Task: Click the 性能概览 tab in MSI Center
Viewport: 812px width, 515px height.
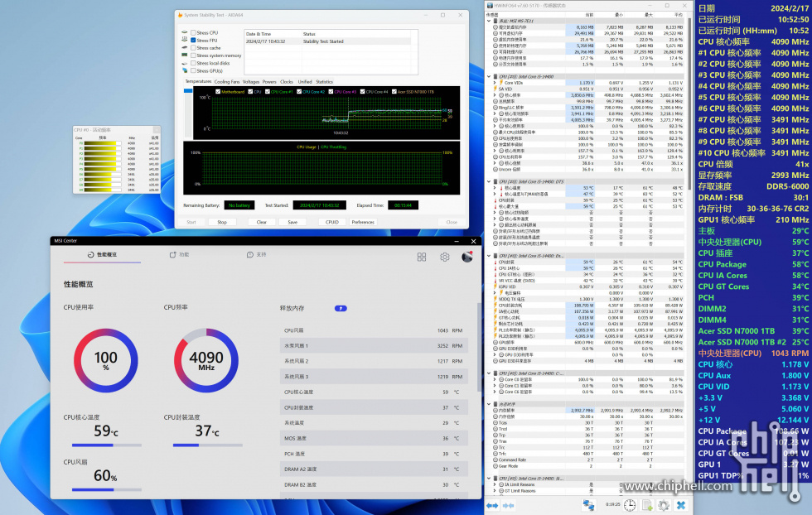Action: [102, 255]
